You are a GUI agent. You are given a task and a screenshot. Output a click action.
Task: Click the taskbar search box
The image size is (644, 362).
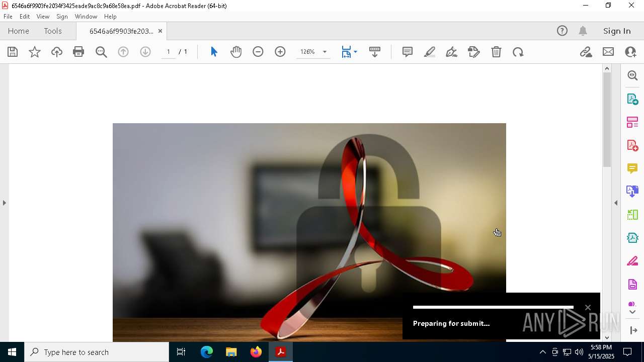click(97, 352)
